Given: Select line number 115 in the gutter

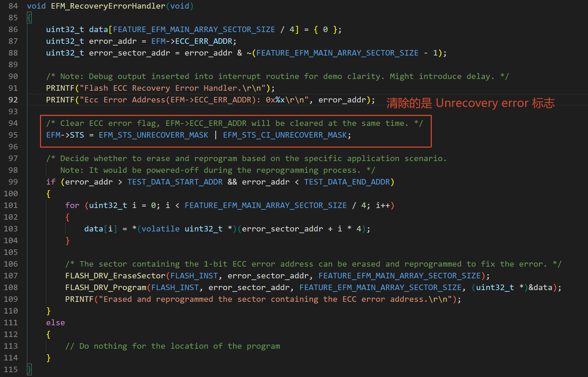Looking at the screenshot, I should click(11, 370).
